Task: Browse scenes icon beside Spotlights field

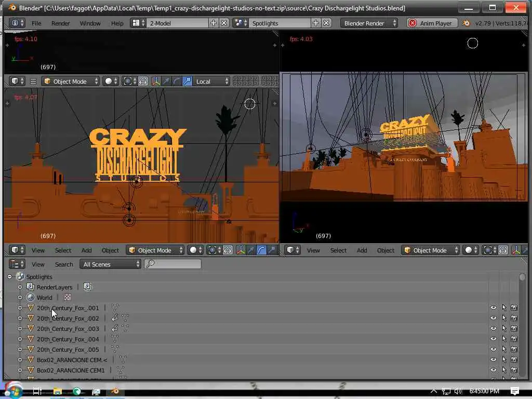Action: click(241, 23)
